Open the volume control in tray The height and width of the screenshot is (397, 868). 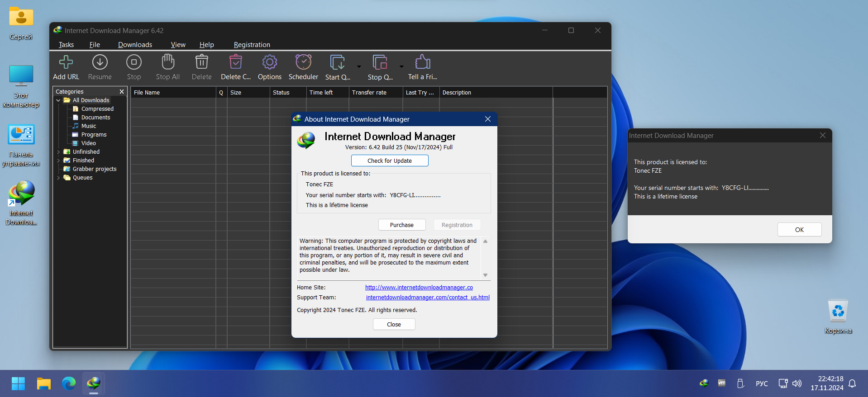pyautogui.click(x=797, y=383)
